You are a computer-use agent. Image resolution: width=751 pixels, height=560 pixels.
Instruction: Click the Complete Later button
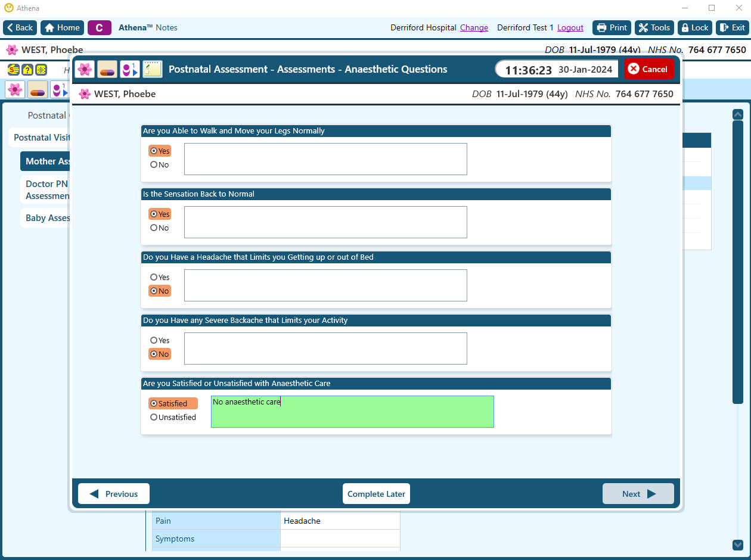376,494
